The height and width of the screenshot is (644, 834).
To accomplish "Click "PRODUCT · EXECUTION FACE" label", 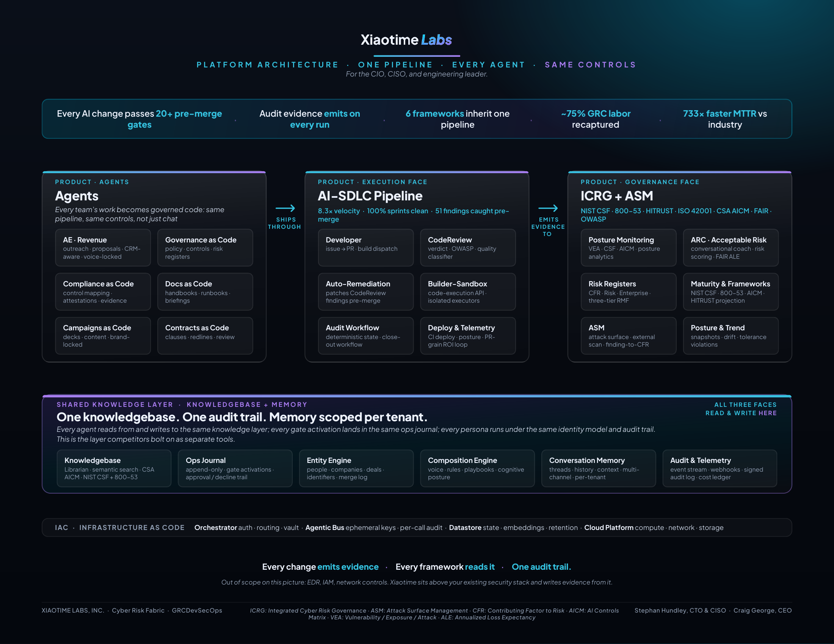I will (x=372, y=182).
